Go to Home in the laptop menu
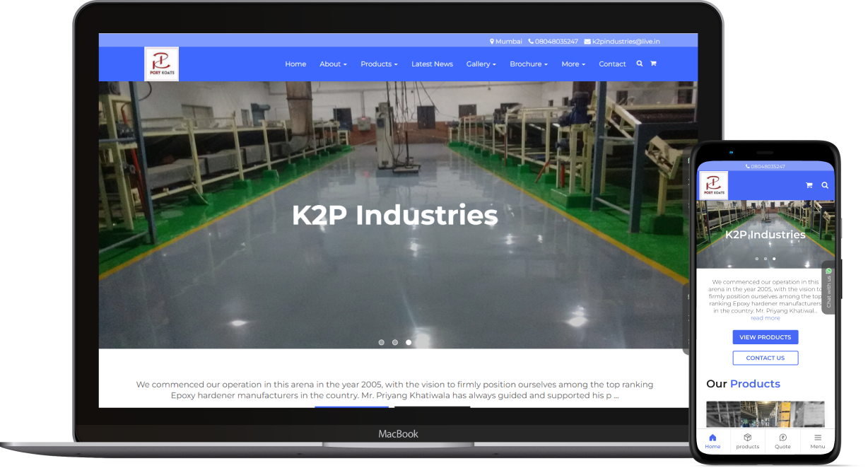 click(295, 64)
